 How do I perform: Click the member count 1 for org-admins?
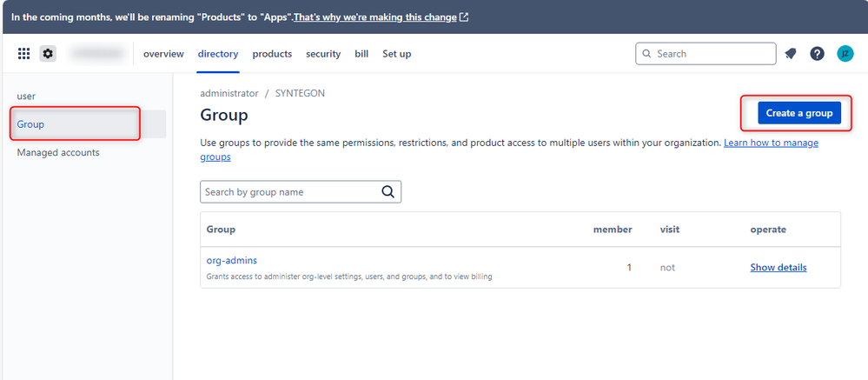629,268
